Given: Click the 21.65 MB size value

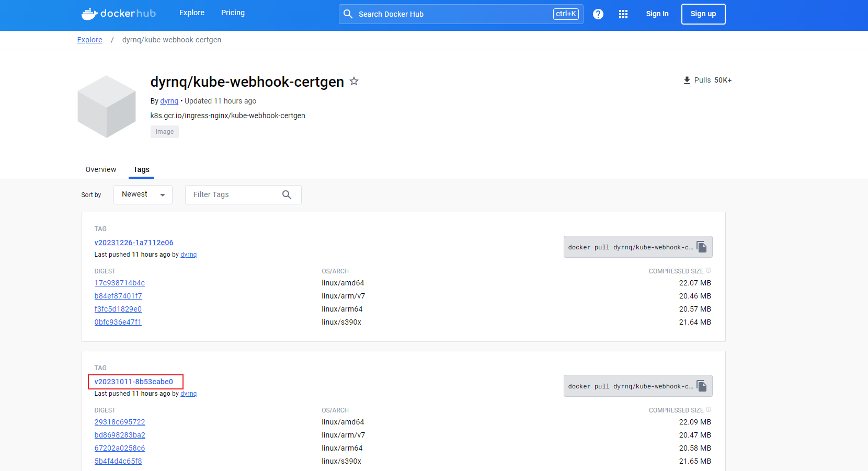Looking at the screenshot, I should 695,461.
